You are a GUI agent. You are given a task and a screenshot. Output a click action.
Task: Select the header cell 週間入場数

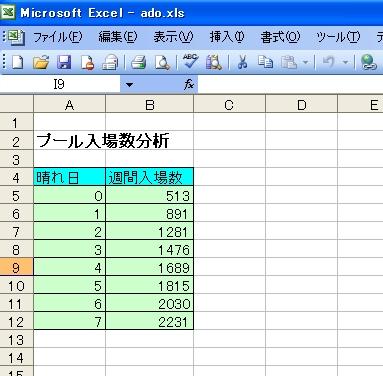coord(150,177)
